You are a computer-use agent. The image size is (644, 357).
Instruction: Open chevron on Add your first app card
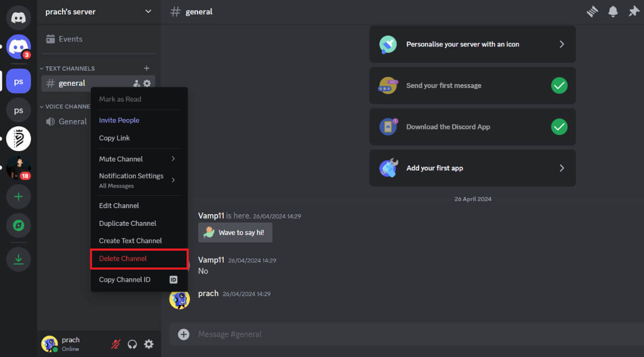[561, 168]
